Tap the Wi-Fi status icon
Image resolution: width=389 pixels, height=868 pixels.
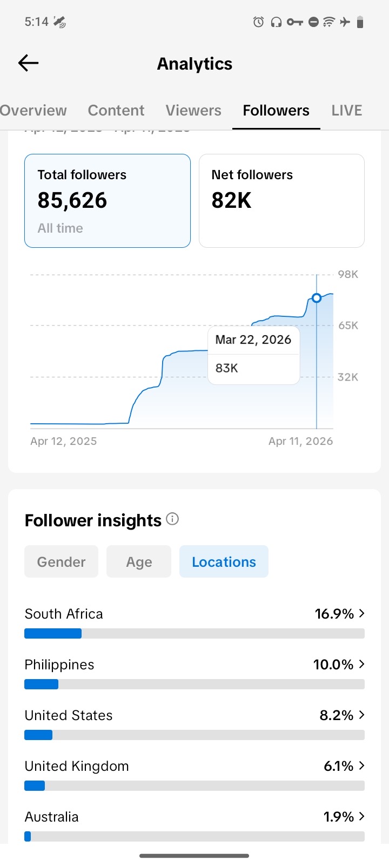[x=328, y=22]
